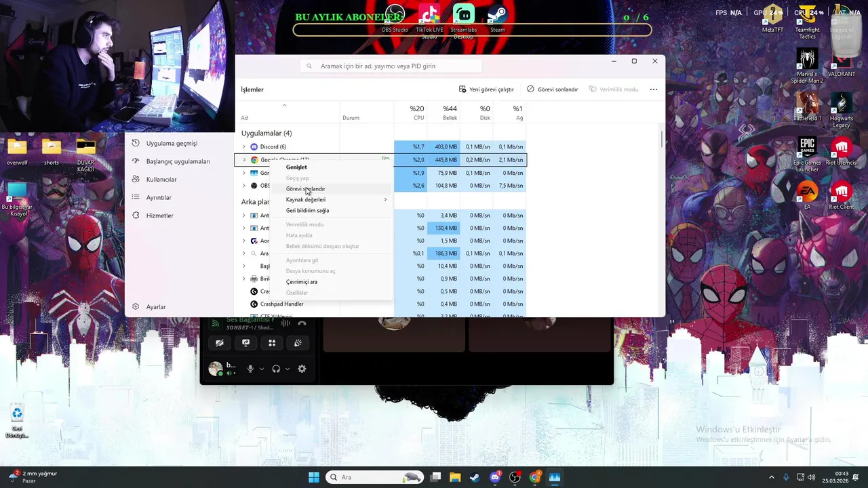Open Discord user settings gear
The image size is (868, 488).
tap(302, 369)
